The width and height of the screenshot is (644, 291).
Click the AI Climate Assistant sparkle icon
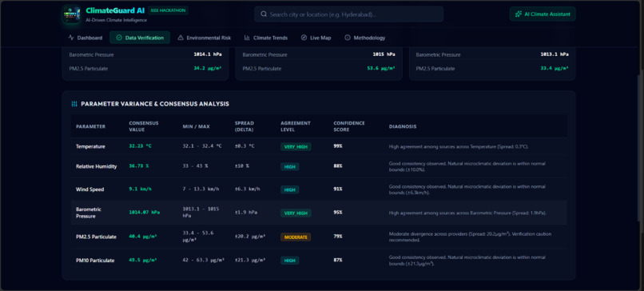(x=519, y=14)
